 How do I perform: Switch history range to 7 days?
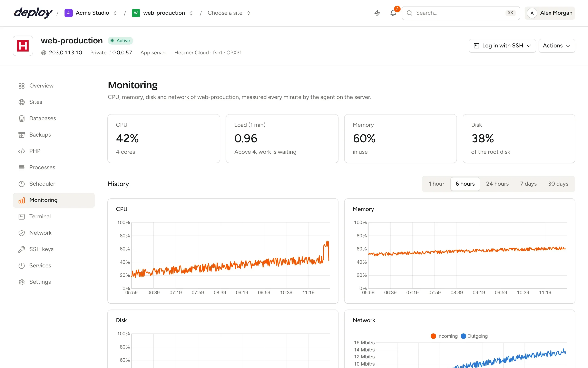click(528, 184)
